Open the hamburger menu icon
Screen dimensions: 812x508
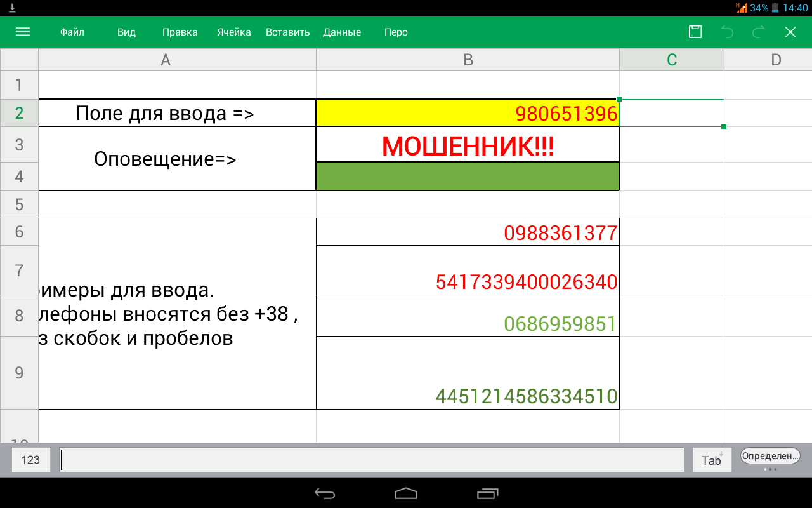point(23,32)
